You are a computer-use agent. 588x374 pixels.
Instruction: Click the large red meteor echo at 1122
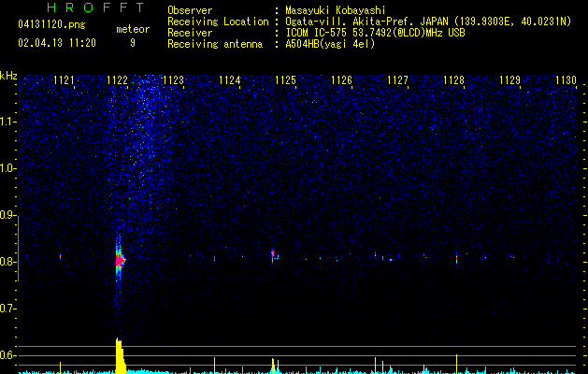[120, 260]
